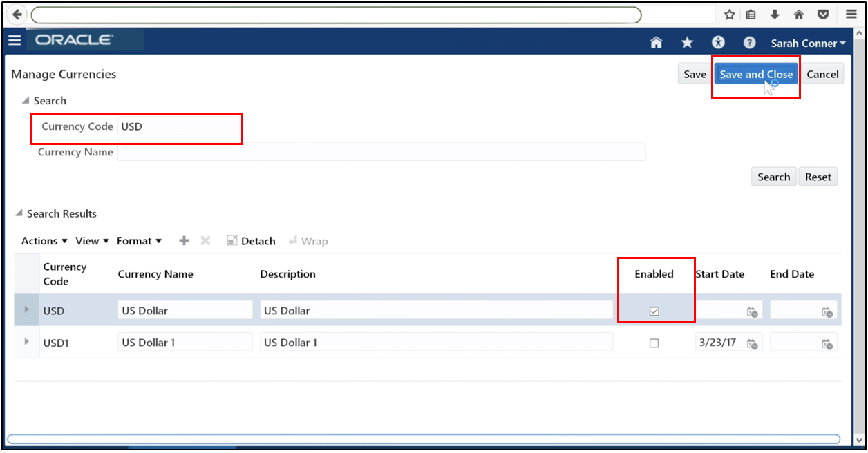Open the Sarah Conner user menu
This screenshot has width=868, height=453.
click(x=807, y=42)
